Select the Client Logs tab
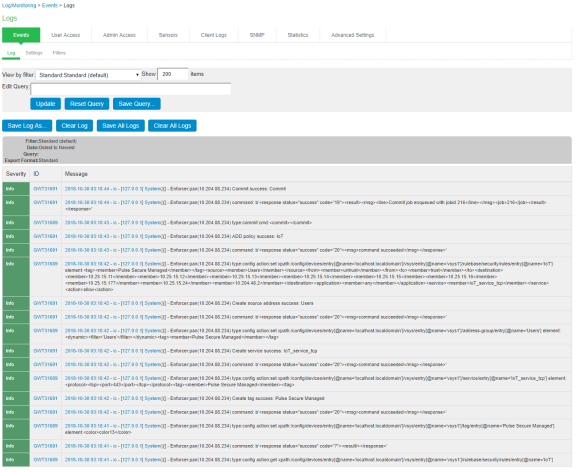This screenshot has width=576, height=472. click(213, 35)
